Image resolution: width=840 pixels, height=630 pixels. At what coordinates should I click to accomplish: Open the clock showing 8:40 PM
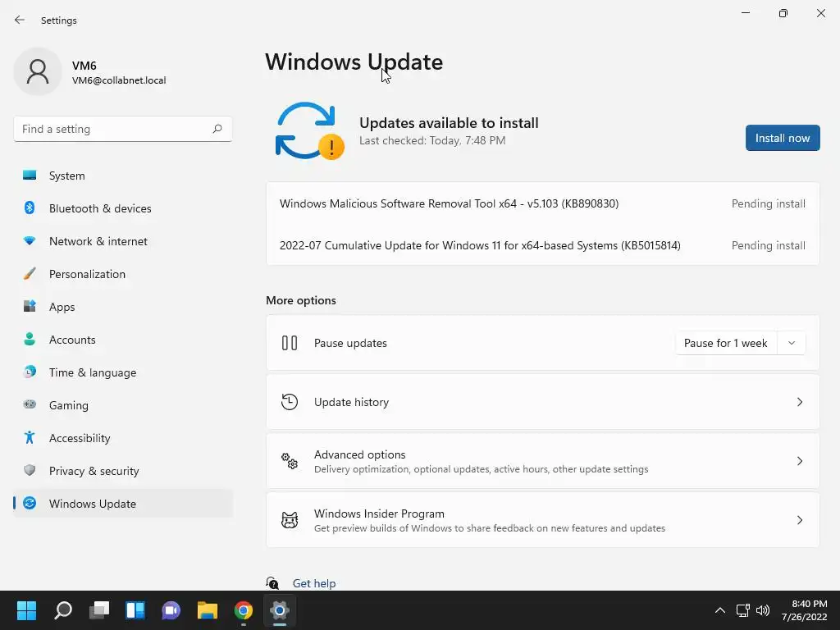click(804, 610)
